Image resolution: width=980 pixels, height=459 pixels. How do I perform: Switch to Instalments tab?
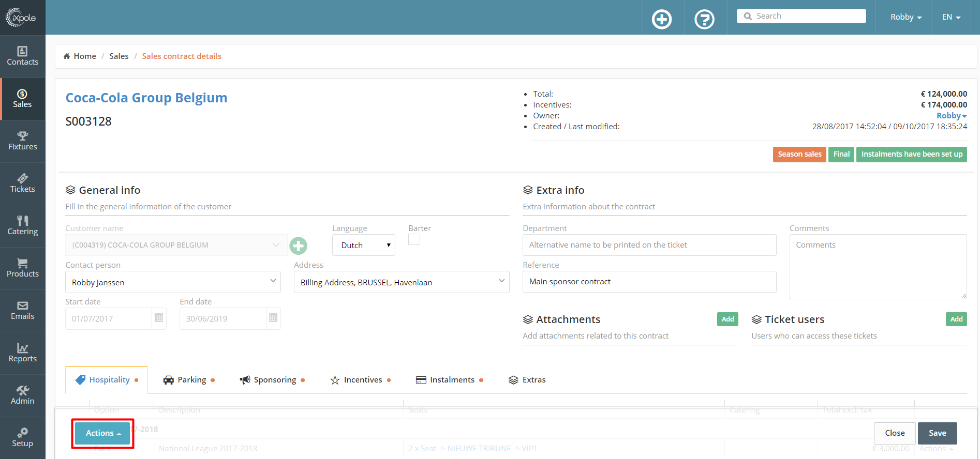coord(449,380)
